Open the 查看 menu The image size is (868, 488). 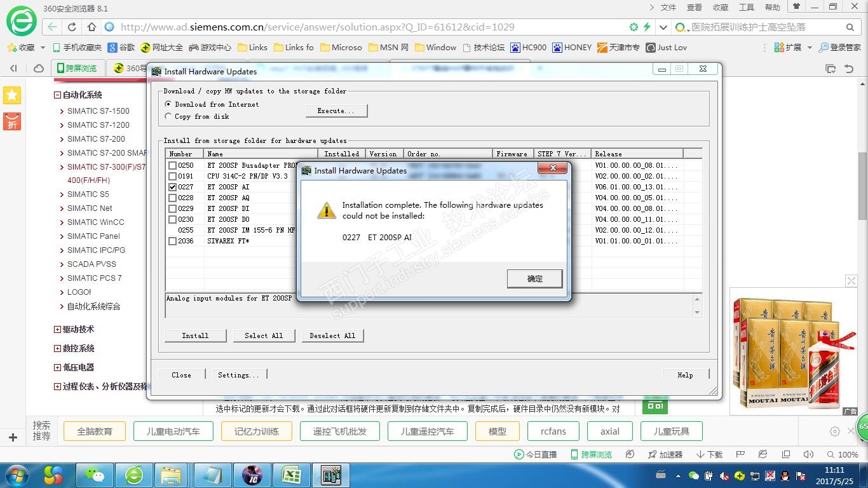click(695, 8)
